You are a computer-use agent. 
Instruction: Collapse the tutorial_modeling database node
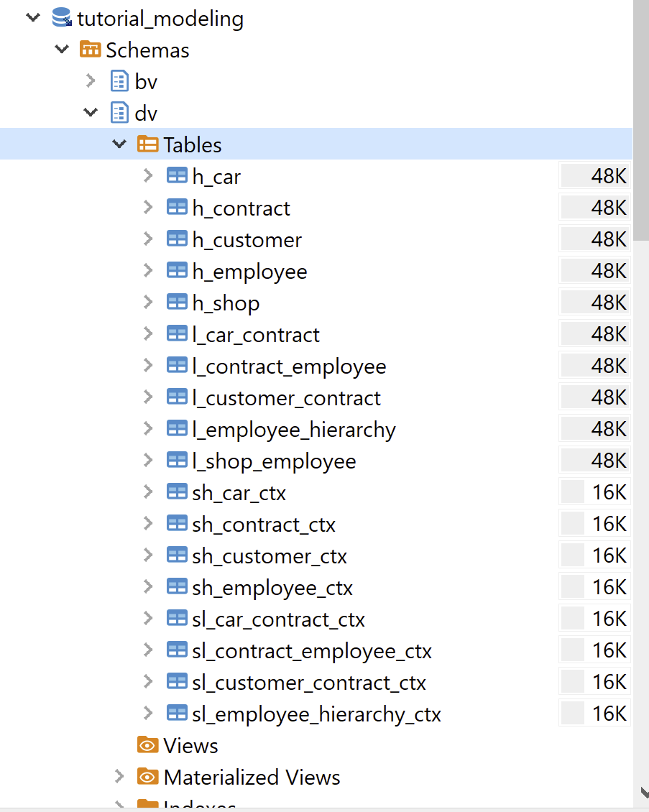[x=33, y=18]
